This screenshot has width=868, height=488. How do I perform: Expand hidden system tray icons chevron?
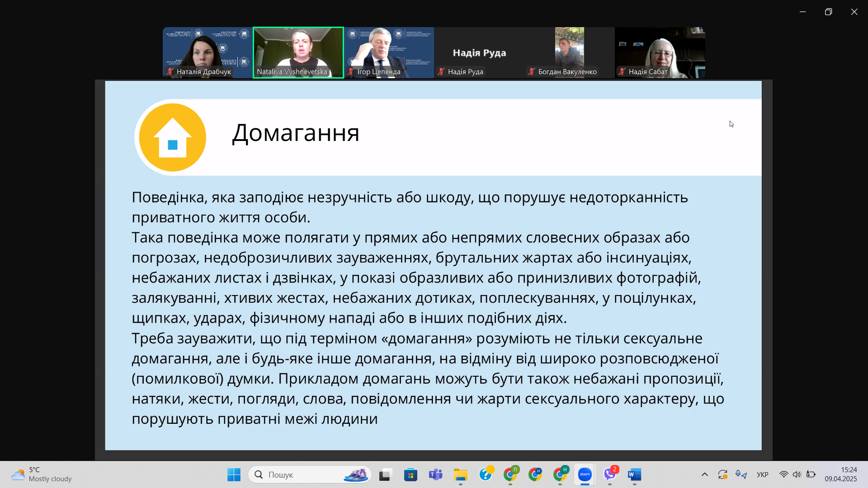[704, 474]
